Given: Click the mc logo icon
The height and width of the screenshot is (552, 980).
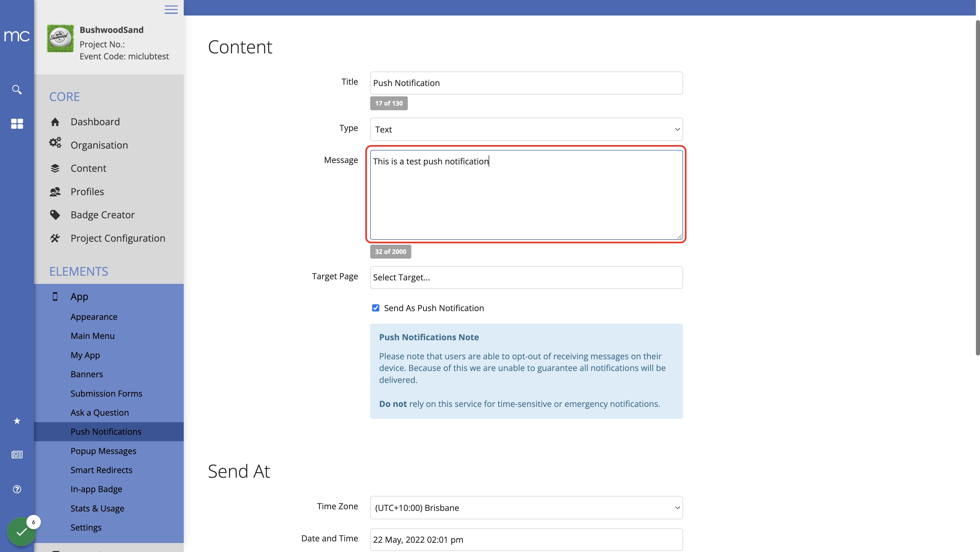Looking at the screenshot, I should pos(17,36).
